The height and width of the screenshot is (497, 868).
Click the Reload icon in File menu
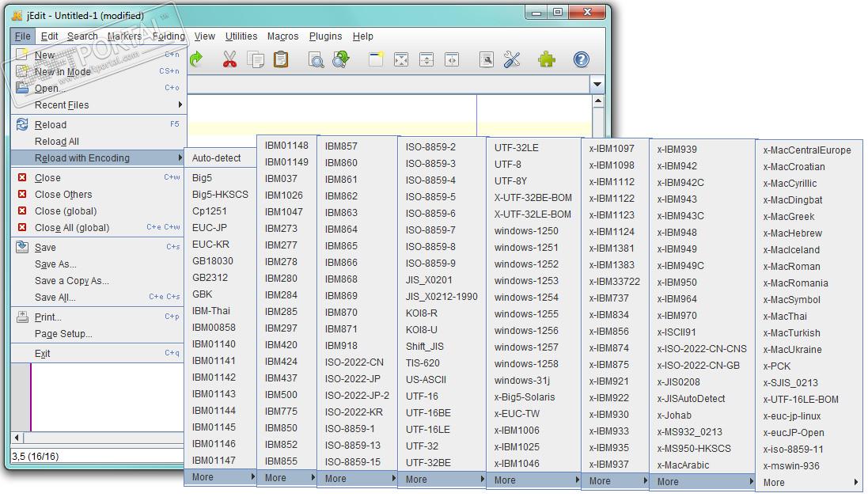(x=22, y=124)
